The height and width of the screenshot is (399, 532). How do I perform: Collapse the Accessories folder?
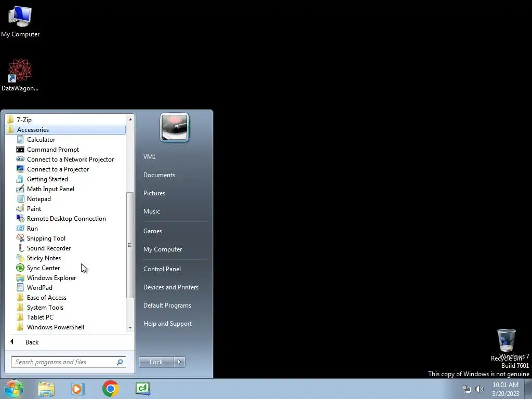click(65, 129)
